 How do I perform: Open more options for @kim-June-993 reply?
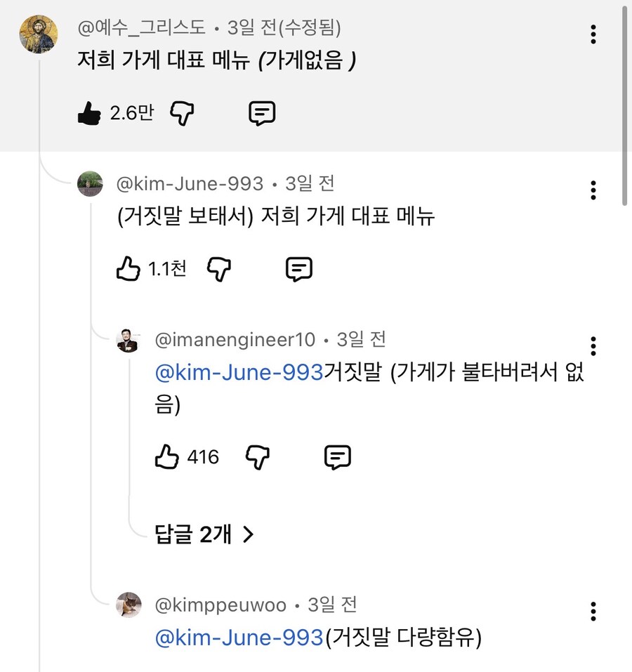(593, 190)
